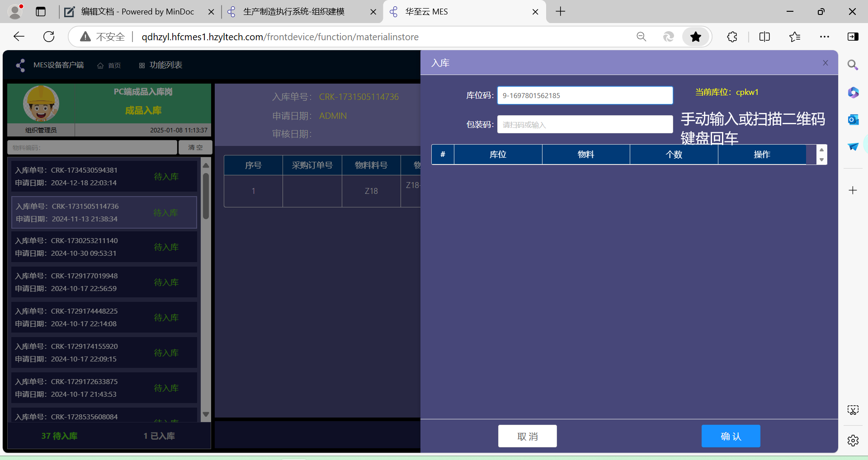Close the 入库 dialog

tap(826, 63)
